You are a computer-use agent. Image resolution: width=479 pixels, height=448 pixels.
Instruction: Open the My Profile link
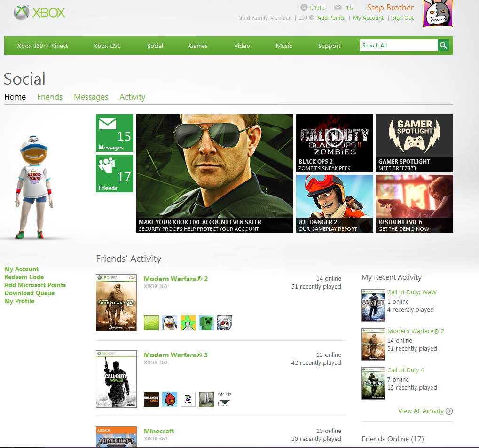[19, 301]
